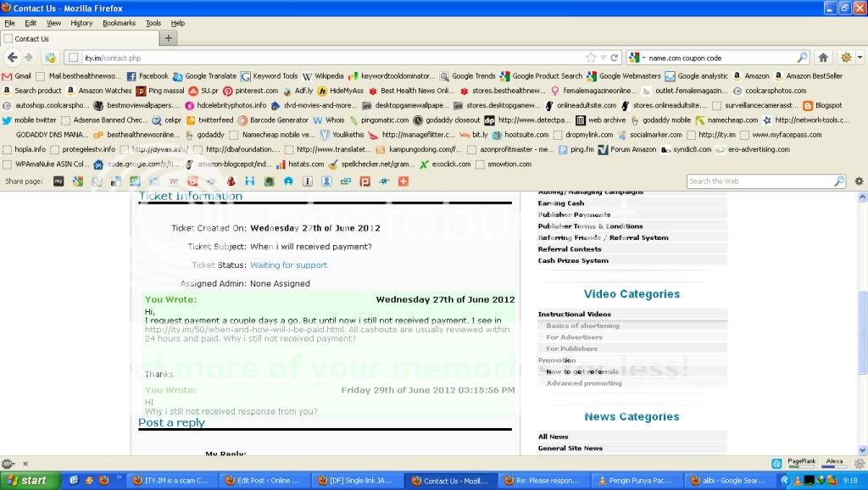Open the Edit menu
868x490 pixels.
[31, 23]
